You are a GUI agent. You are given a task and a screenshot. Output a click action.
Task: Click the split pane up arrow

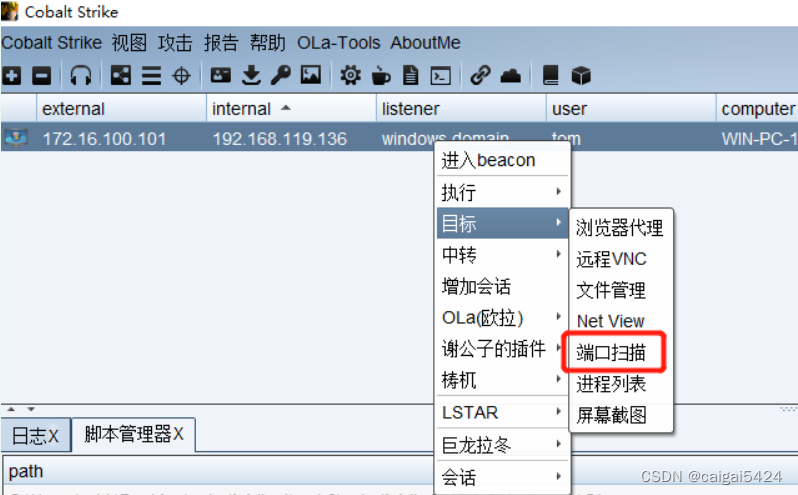[x=11, y=409]
